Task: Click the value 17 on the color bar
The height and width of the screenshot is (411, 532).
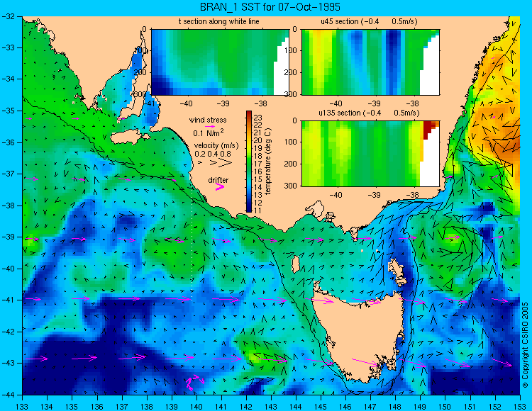Action: (x=258, y=164)
